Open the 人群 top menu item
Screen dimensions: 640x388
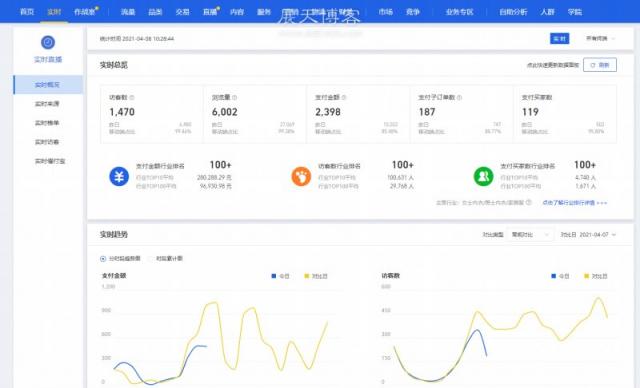547,12
